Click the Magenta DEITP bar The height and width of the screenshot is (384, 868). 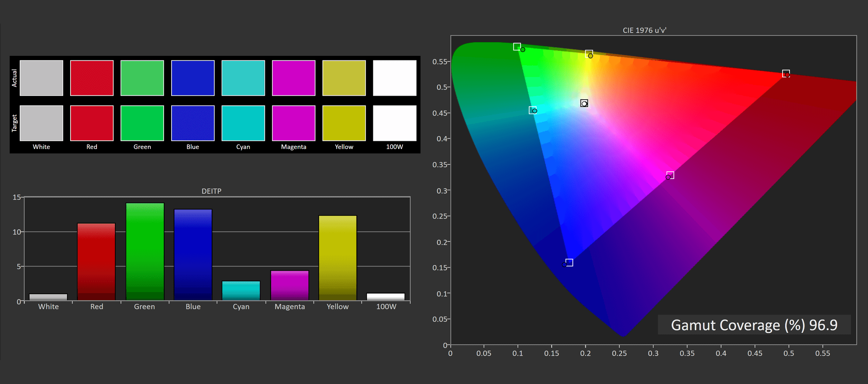click(290, 285)
